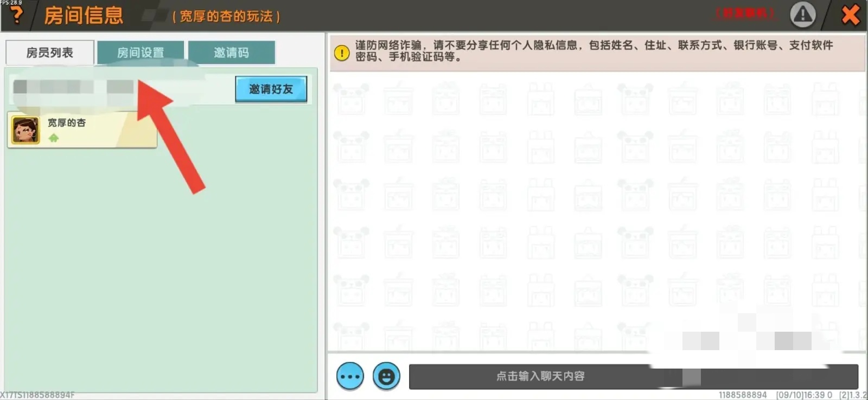The image size is (868, 400).
Task: Click the red text beside report icon
Action: pos(745,14)
